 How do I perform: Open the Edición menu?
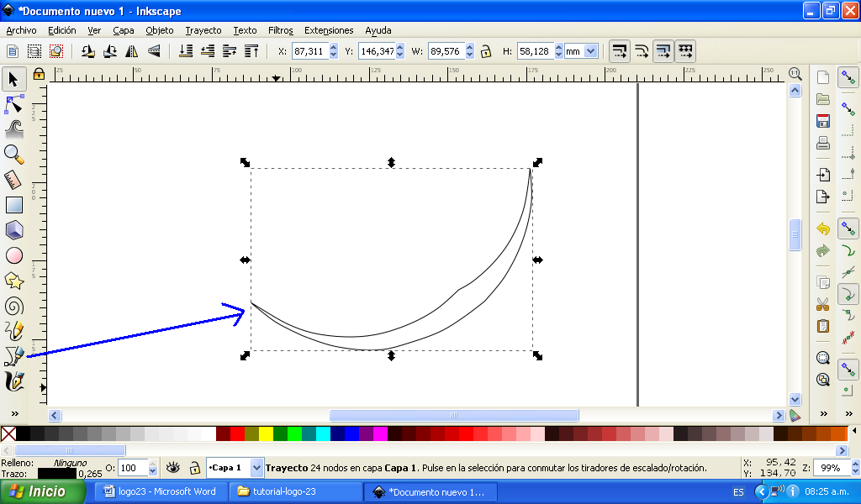[x=62, y=30]
